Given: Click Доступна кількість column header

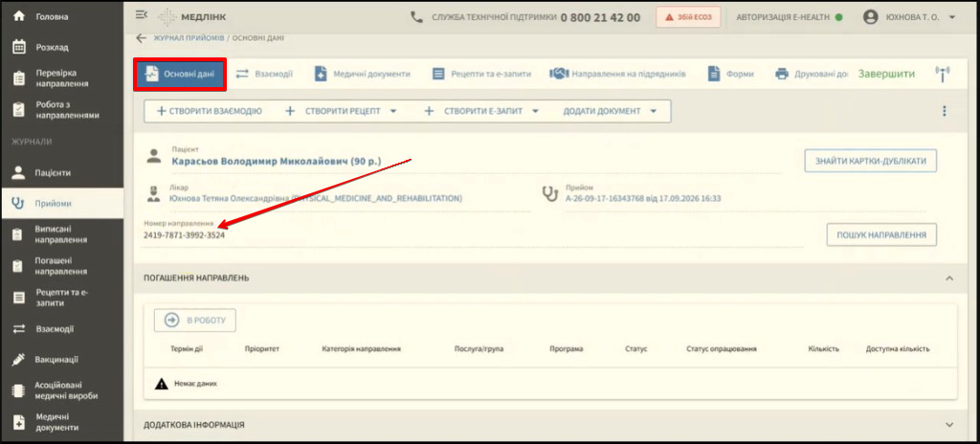Looking at the screenshot, I should click(898, 349).
